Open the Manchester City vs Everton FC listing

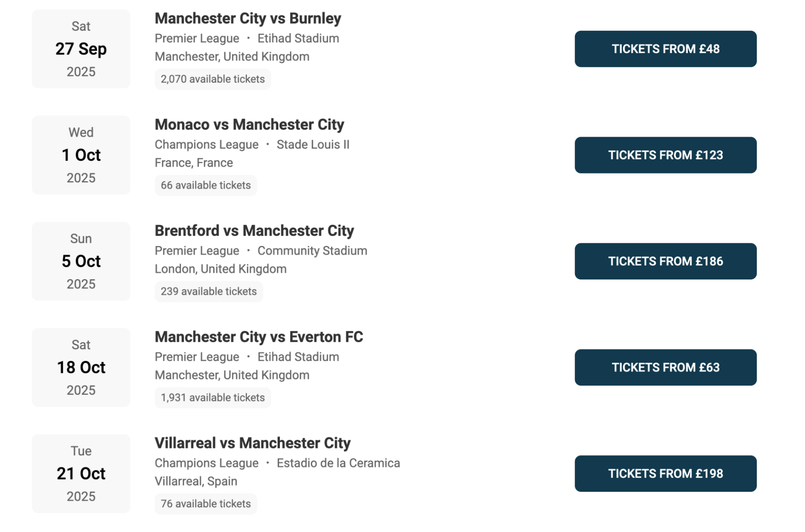pos(258,337)
